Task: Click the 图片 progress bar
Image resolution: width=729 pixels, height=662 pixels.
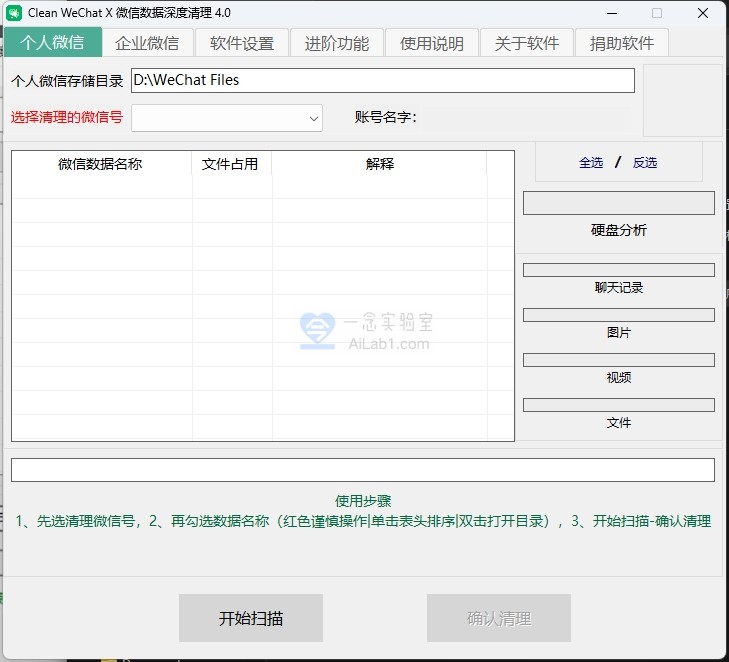Action: (x=618, y=315)
